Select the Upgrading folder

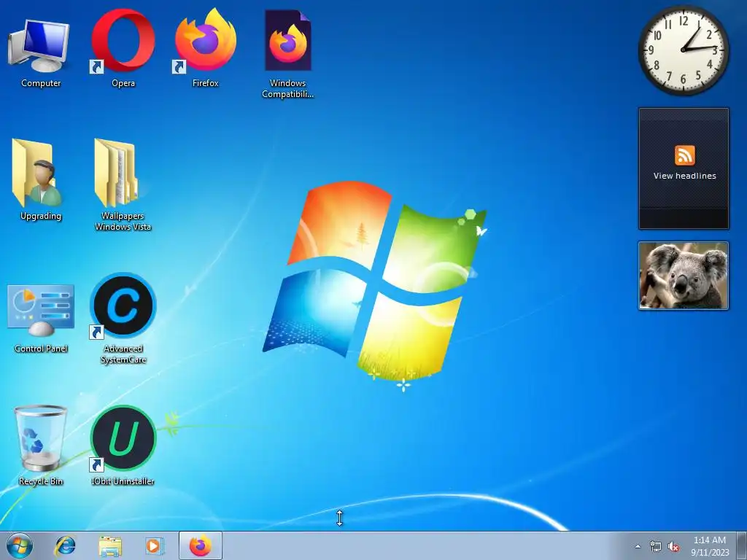[41, 180]
